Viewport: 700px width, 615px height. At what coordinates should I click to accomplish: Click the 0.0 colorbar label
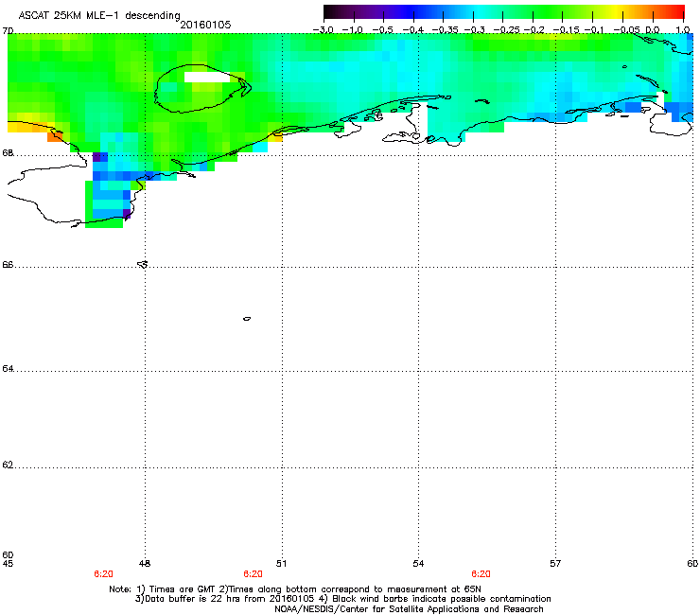[653, 30]
